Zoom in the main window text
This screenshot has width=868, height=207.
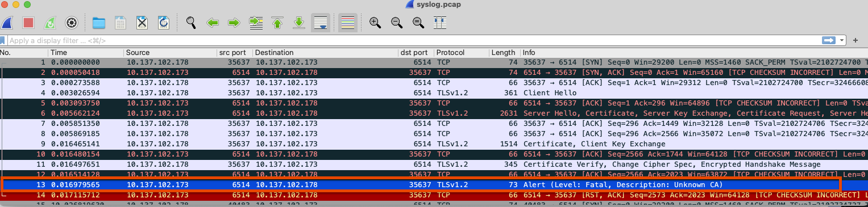click(x=375, y=23)
